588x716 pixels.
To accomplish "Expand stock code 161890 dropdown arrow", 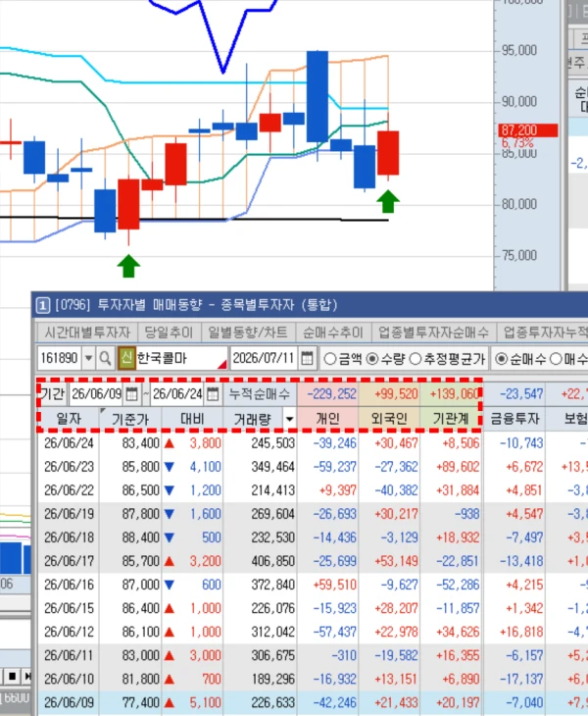I will point(89,358).
